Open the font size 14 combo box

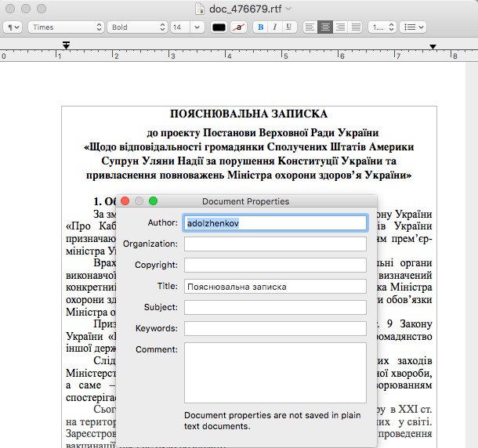click(188, 27)
